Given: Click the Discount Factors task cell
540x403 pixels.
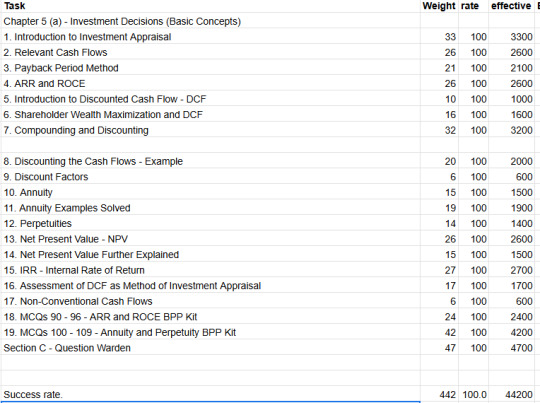Looking at the screenshot, I should click(x=210, y=177).
